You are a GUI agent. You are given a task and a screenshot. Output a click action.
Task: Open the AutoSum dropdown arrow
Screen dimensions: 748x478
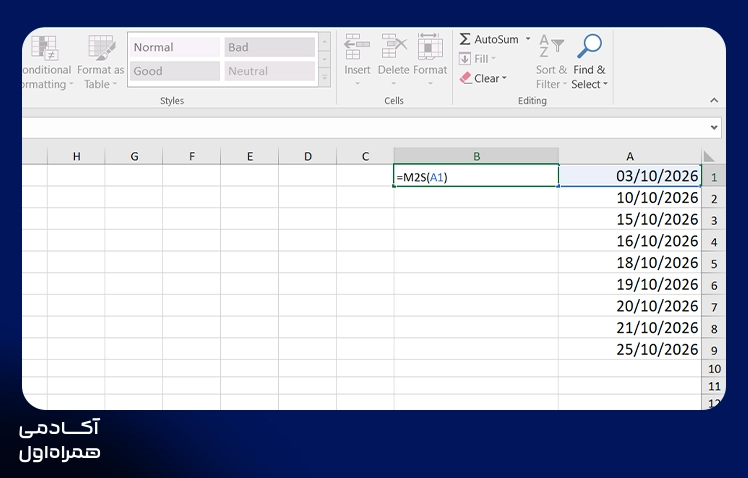[528, 39]
